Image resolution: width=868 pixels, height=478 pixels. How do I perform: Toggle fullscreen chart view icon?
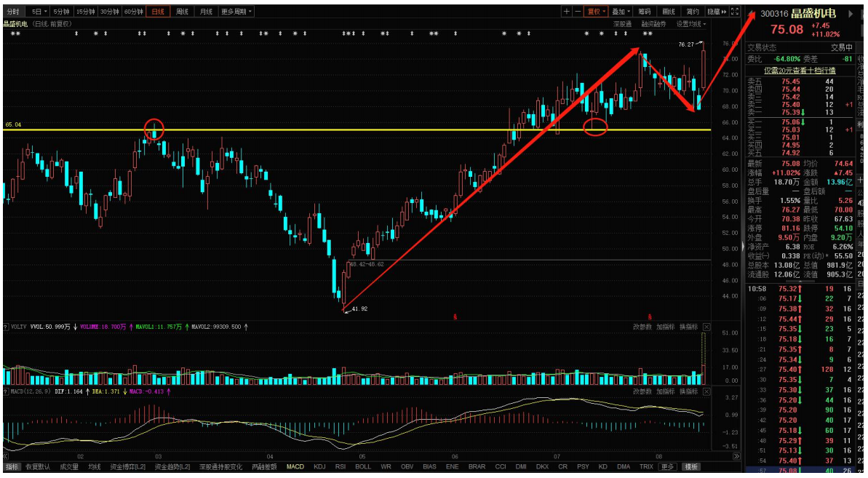735,12
